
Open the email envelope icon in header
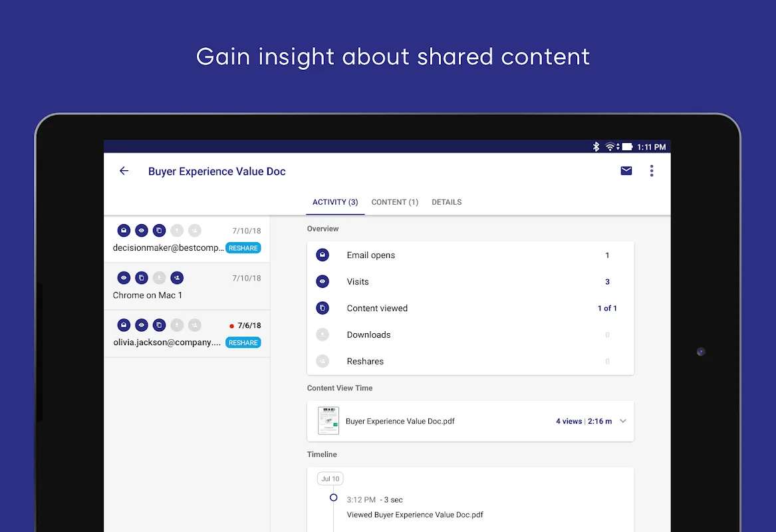[x=626, y=171]
